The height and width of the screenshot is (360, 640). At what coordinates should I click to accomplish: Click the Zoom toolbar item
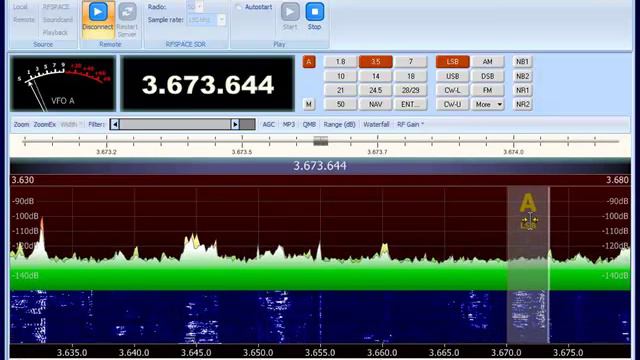tap(21, 124)
